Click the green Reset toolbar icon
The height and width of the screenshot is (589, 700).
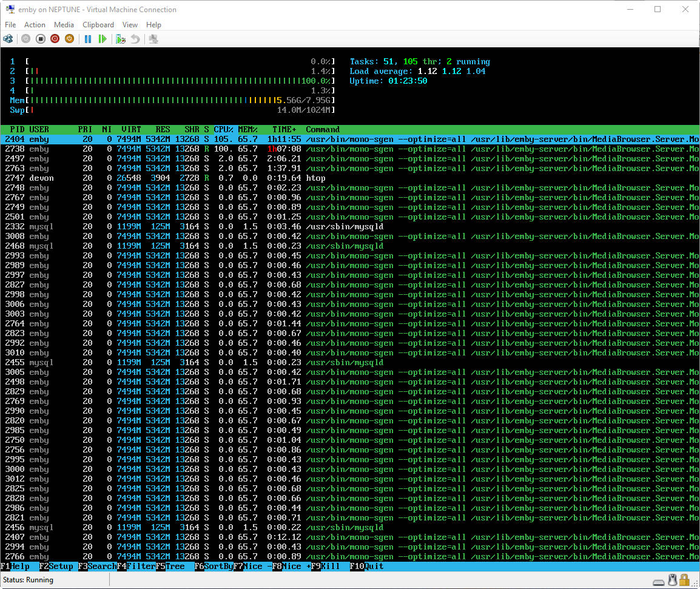[x=103, y=39]
